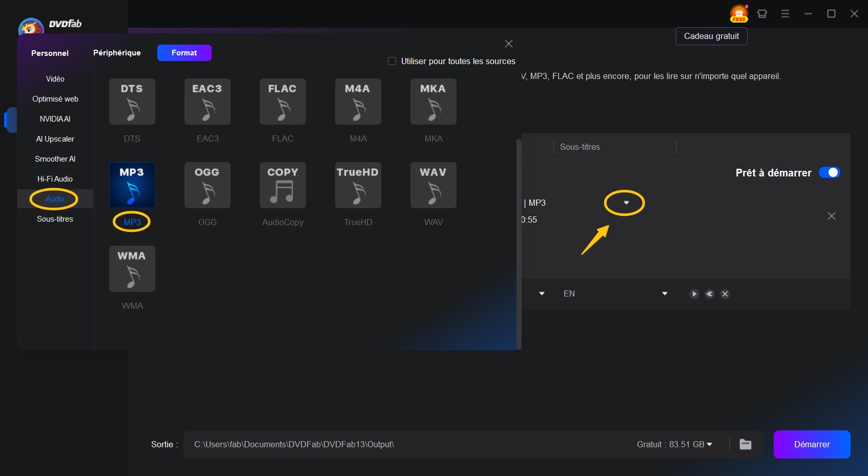Open the Optimisé web category

55,99
